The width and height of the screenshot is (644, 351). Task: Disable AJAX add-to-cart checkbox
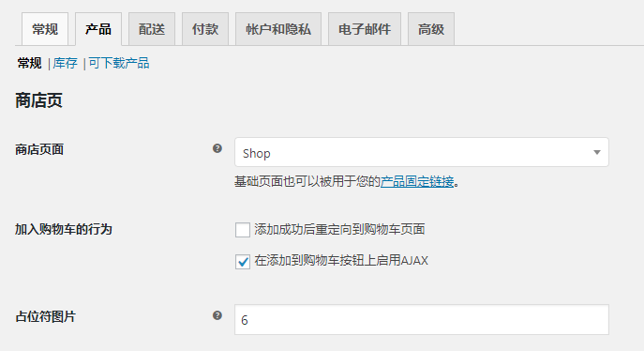243,262
